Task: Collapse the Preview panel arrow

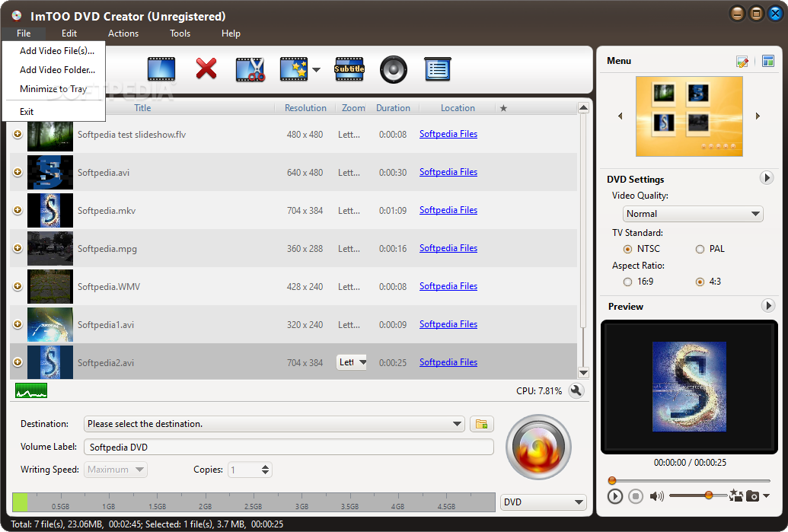Action: coord(768,305)
